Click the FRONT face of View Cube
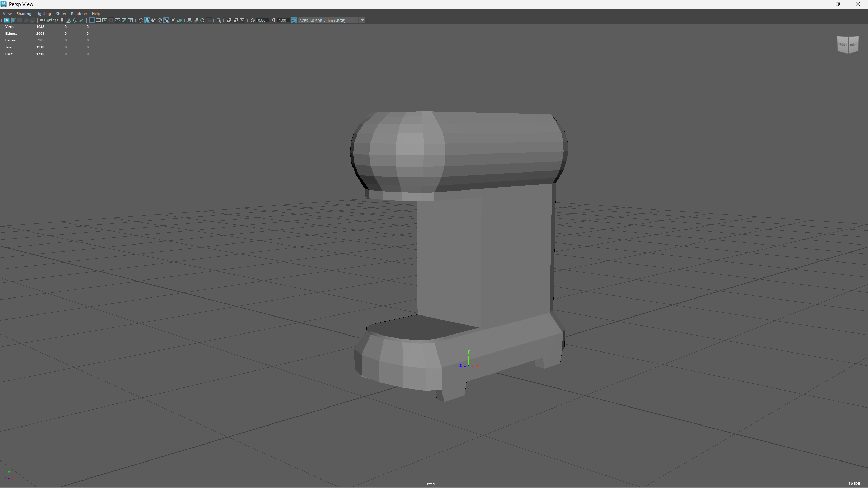Viewport: 868px width, 488px height. tap(843, 45)
